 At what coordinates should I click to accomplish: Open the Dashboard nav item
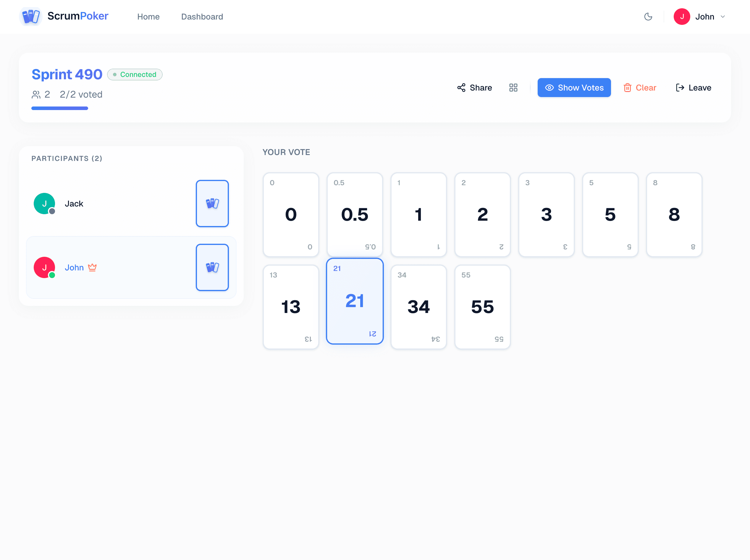(202, 17)
